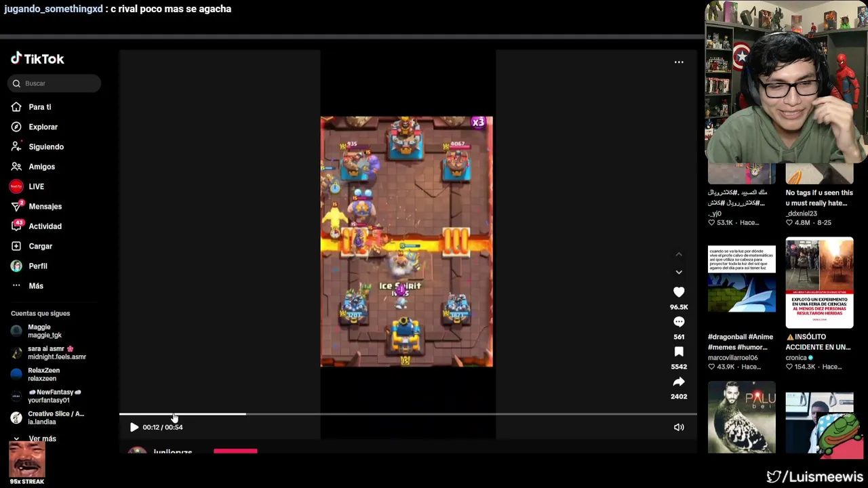Click the 00:12 / 00:54 time label
This screenshot has height=488, width=868.
click(x=163, y=427)
